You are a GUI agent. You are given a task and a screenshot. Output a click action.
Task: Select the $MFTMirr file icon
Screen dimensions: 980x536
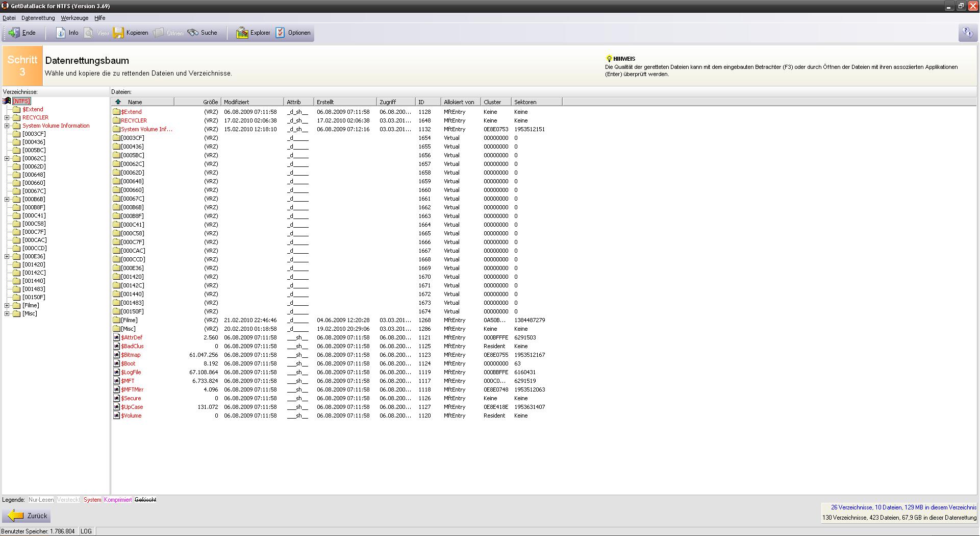(116, 389)
